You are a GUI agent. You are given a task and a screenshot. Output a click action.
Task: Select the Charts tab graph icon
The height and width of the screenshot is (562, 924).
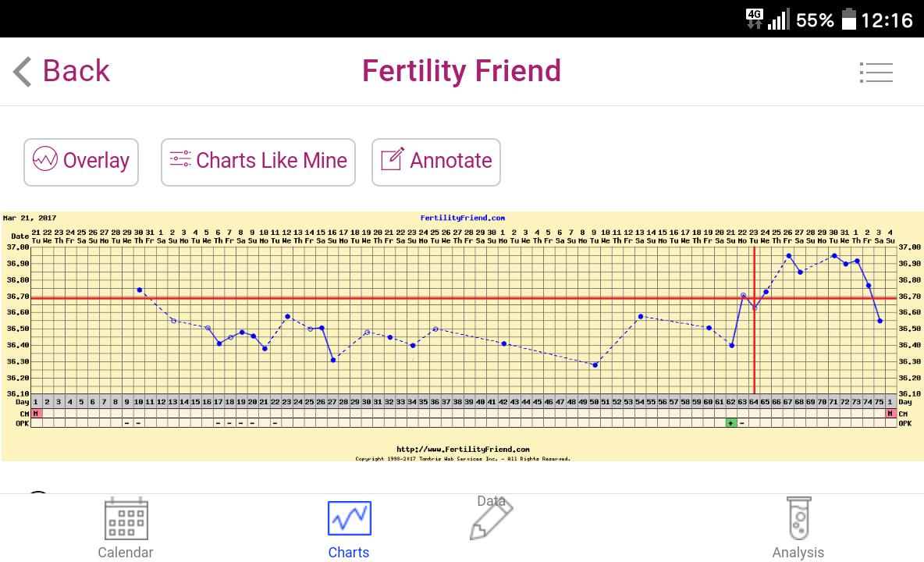349,518
